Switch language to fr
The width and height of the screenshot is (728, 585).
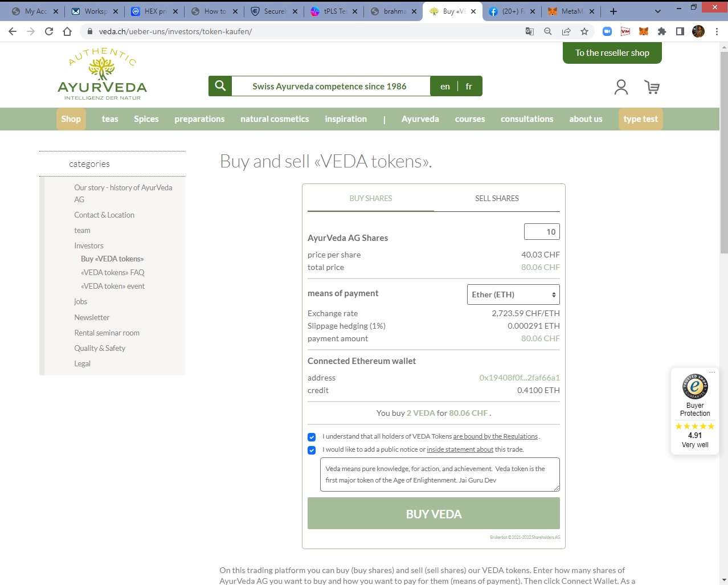(469, 86)
